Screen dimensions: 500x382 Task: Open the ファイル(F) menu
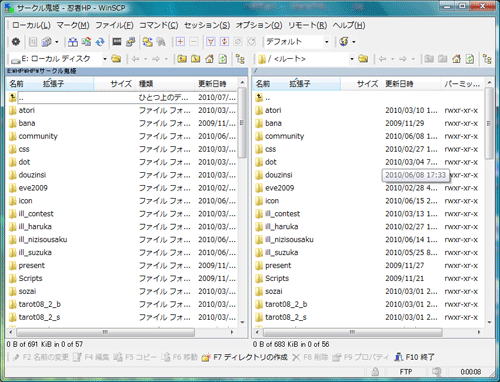pyautogui.click(x=114, y=25)
